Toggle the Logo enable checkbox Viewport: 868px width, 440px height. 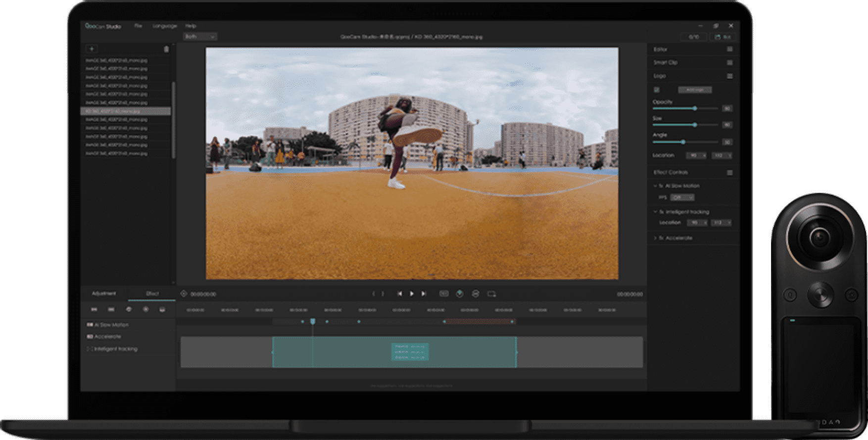(657, 90)
